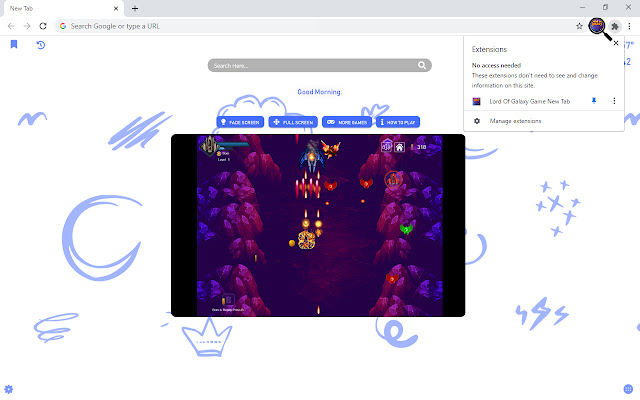Click the home icon inside the game

(399, 147)
